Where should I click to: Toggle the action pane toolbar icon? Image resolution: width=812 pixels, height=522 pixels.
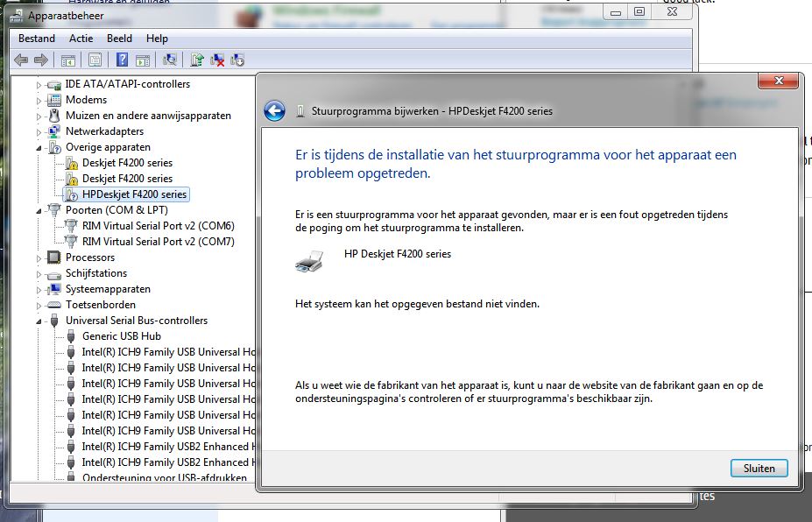pyautogui.click(x=143, y=60)
